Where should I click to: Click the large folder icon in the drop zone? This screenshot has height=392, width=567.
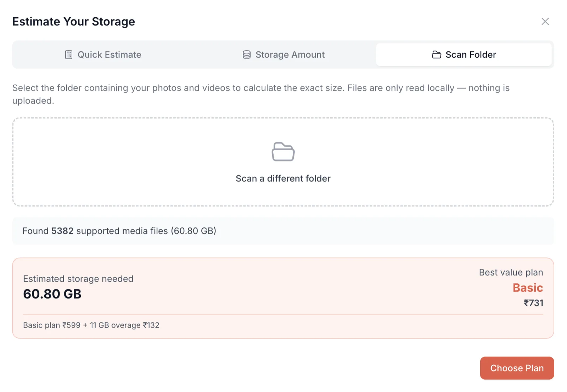(x=283, y=152)
